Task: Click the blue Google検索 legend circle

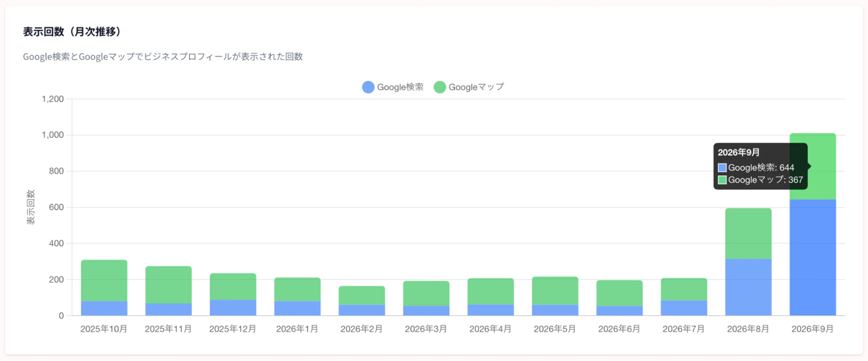Action: click(x=368, y=87)
